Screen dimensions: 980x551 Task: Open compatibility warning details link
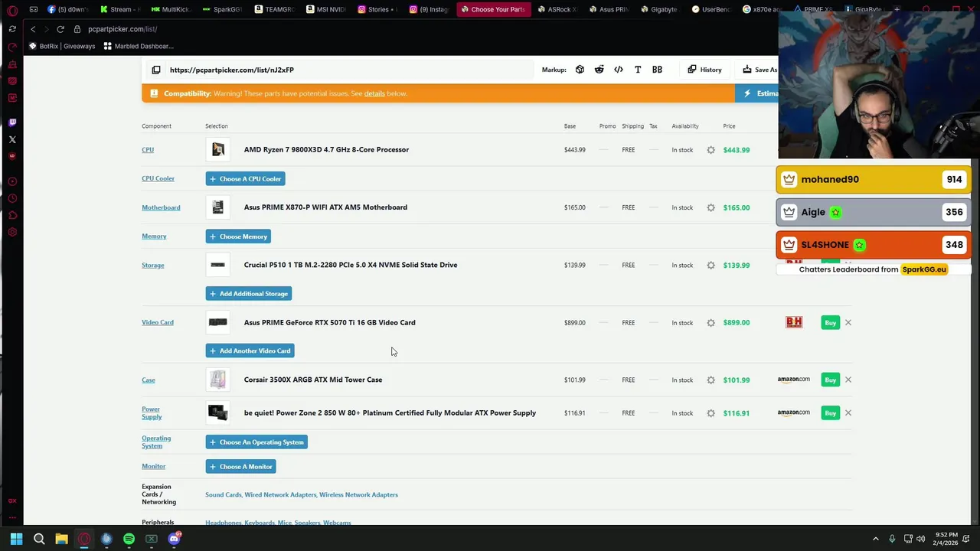pos(374,93)
